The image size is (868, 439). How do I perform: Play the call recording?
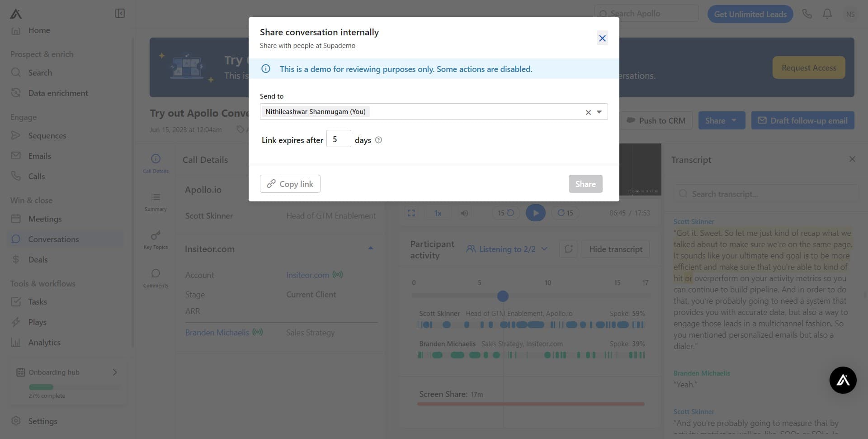click(x=535, y=213)
